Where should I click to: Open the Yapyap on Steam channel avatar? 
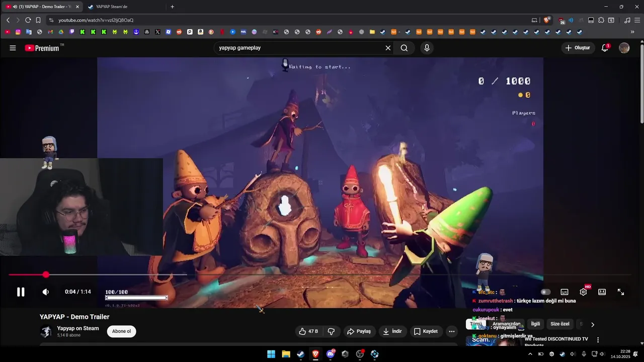[46, 331]
